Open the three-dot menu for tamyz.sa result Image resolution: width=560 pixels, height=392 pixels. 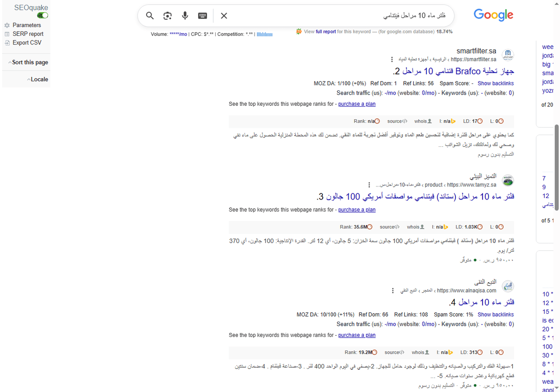pyautogui.click(x=369, y=185)
